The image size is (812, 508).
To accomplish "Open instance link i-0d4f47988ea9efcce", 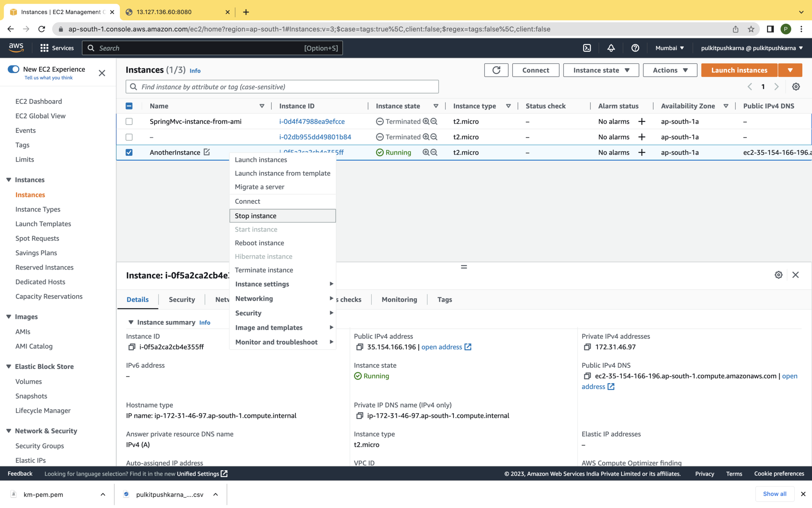I will click(x=312, y=122).
